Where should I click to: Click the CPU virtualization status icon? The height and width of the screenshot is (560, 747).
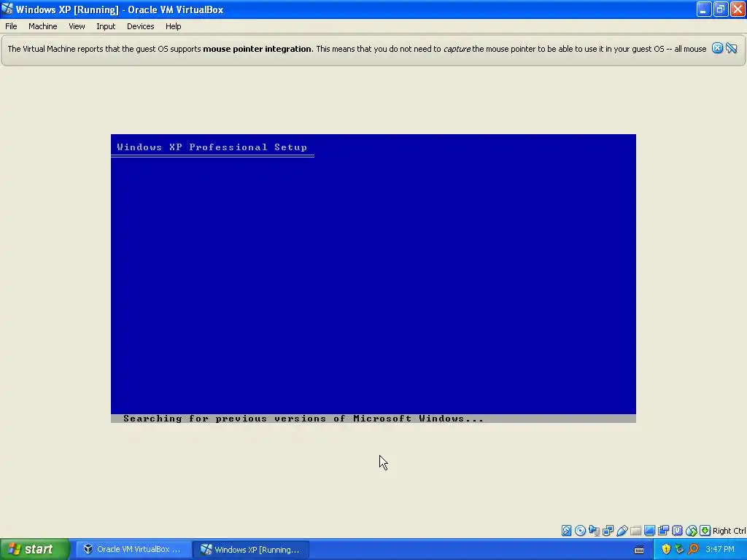coord(677,531)
